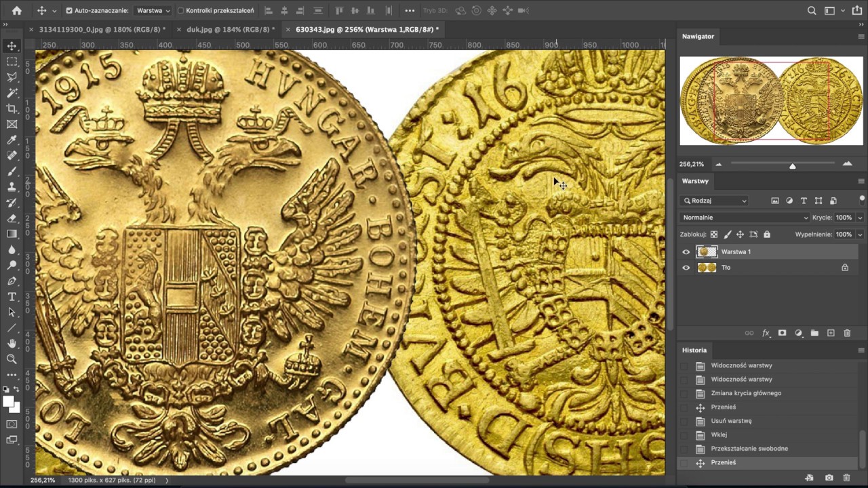The width and height of the screenshot is (868, 488).
Task: Hide the Warstwa 1 layer
Action: click(686, 252)
